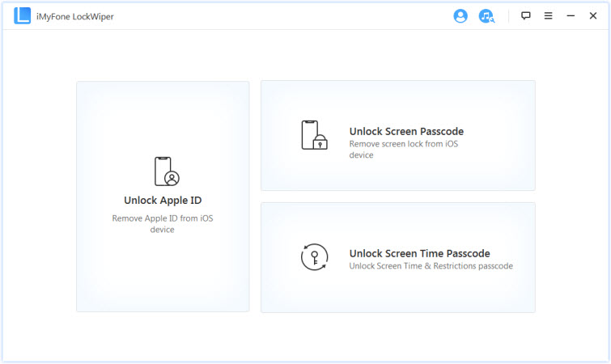Open the hamburger menu in title bar
The image size is (611, 364).
pos(549,16)
